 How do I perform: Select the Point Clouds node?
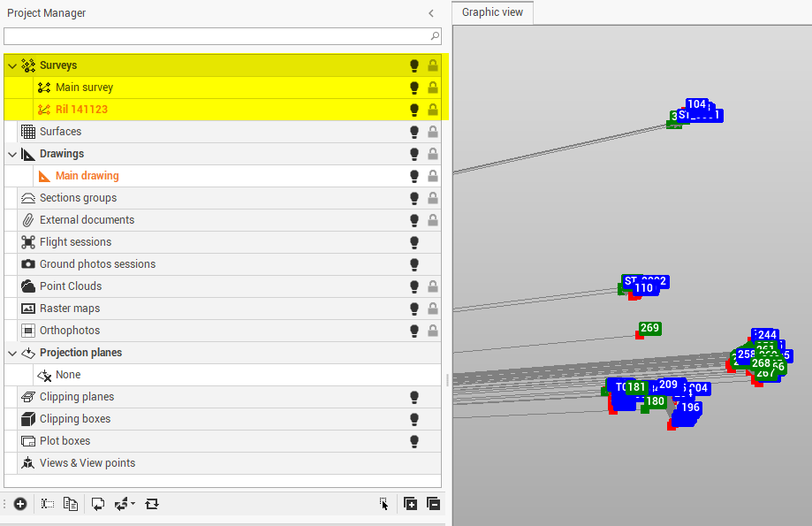(71, 286)
